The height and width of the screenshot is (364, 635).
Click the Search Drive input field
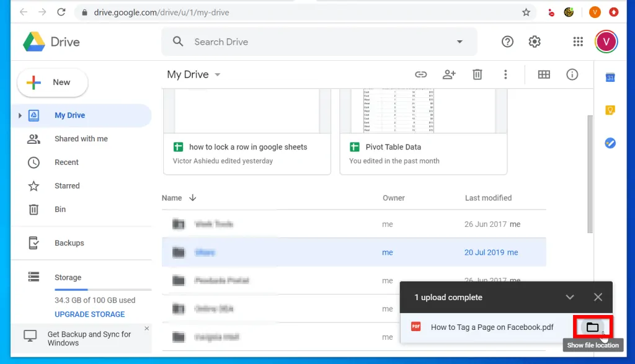click(319, 42)
